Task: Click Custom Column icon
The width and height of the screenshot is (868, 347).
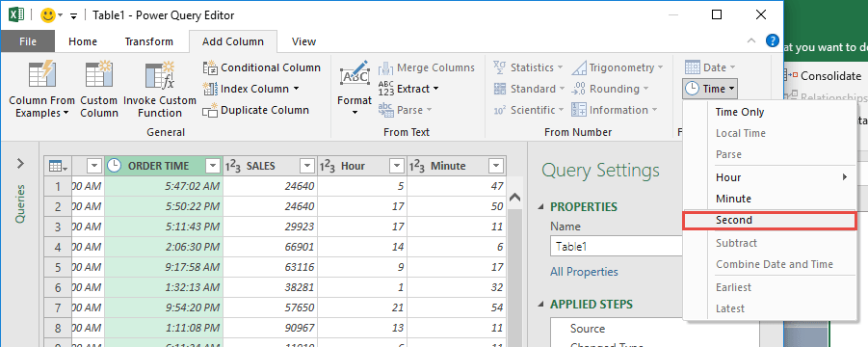Action: (x=99, y=75)
